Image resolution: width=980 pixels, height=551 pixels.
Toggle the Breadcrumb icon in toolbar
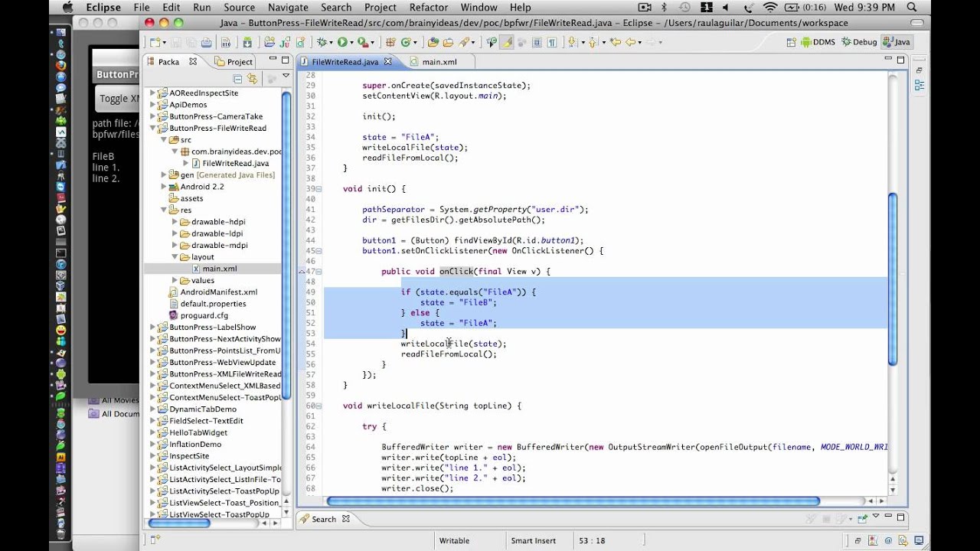click(x=492, y=42)
